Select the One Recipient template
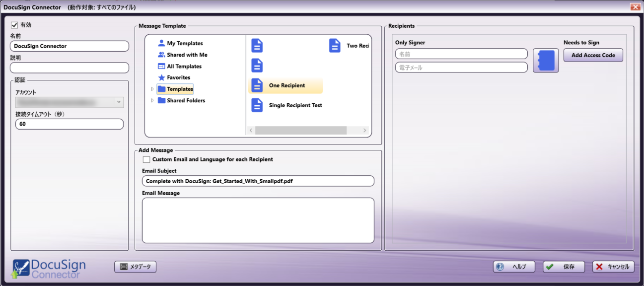Viewport: 644px width, 286px height. point(286,85)
